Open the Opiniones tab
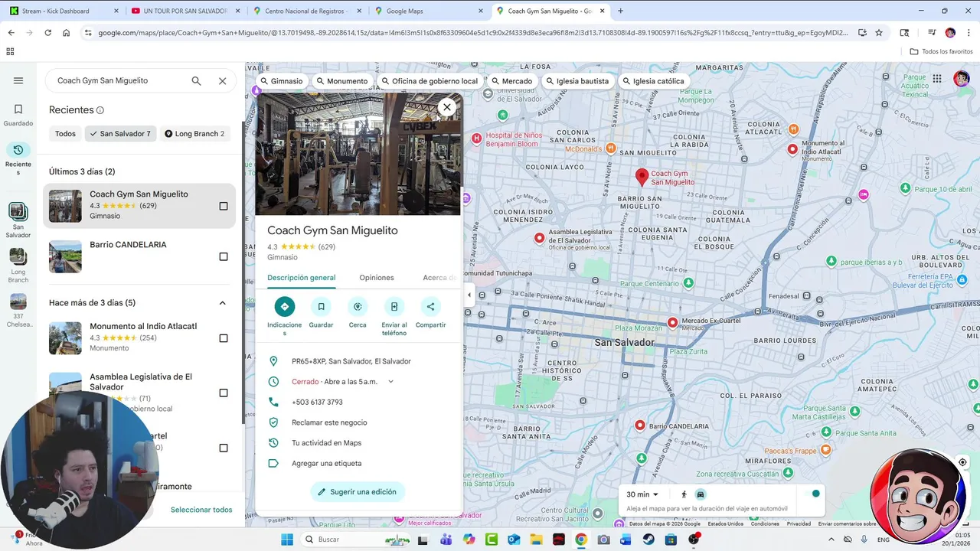Viewport: 980px width, 551px height. click(x=377, y=278)
